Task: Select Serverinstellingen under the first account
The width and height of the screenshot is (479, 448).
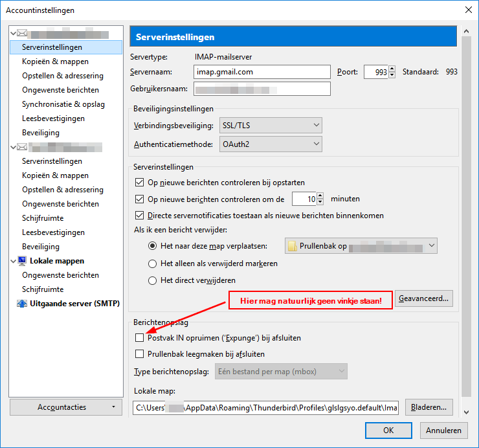Action: click(x=66, y=47)
